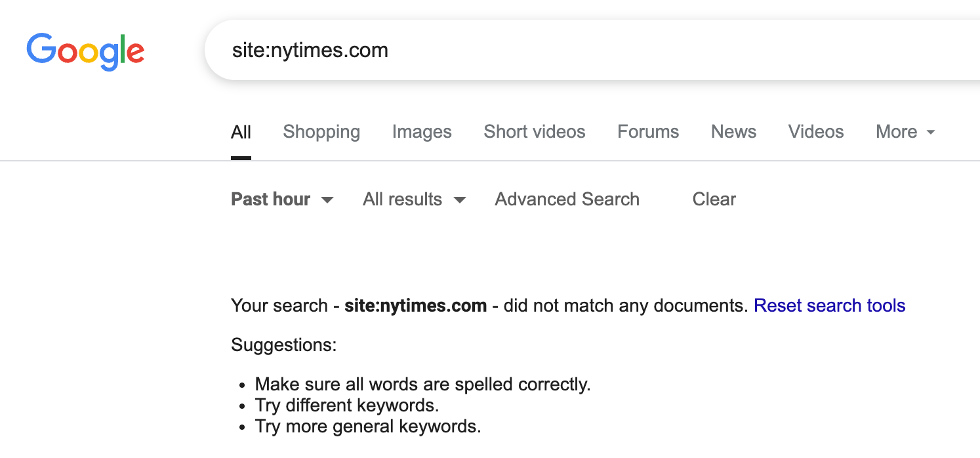The image size is (980, 458).
Task: Switch to the News results tab
Action: tap(733, 131)
